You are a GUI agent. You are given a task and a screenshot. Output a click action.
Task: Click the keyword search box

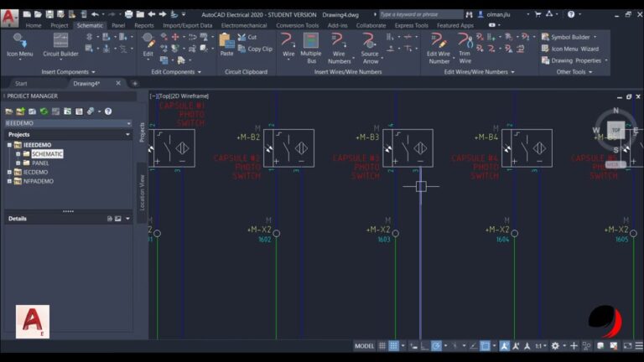pyautogui.click(x=421, y=14)
